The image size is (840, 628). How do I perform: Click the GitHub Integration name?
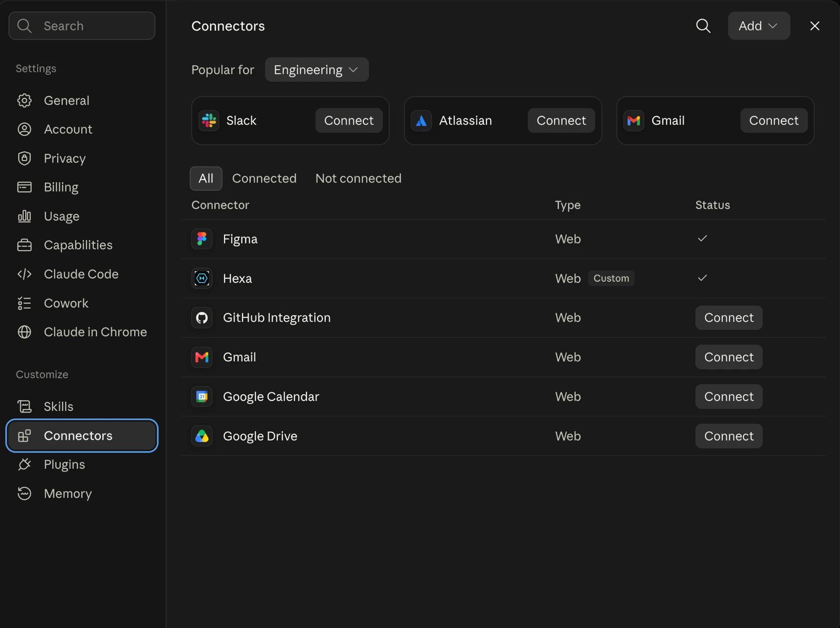pyautogui.click(x=277, y=318)
